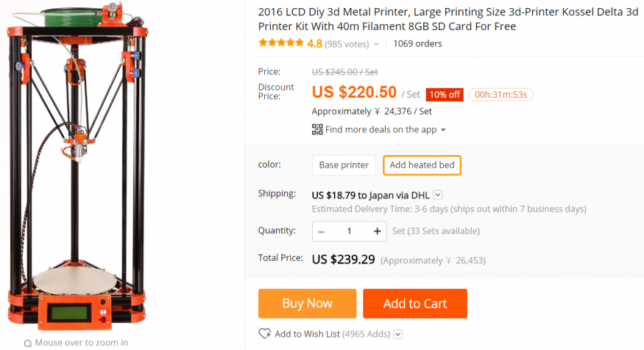This screenshot has height=350, width=644.
Task: Click the QR code icon for app deals
Action: click(317, 129)
